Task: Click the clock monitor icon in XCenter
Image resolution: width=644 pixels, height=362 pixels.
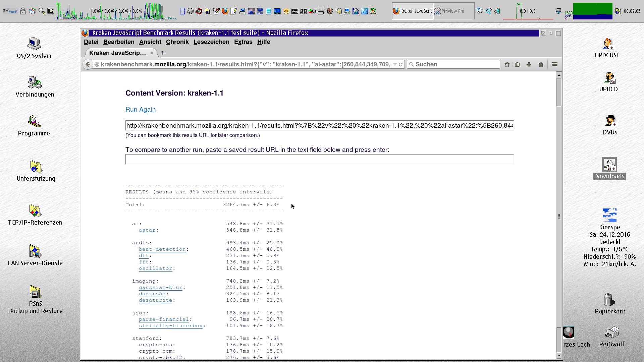Action: pos(51,11)
